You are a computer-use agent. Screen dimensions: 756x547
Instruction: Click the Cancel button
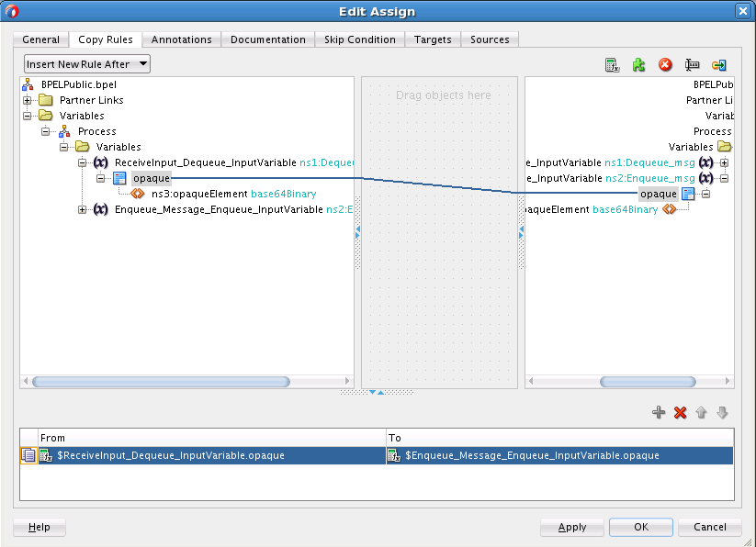(710, 527)
